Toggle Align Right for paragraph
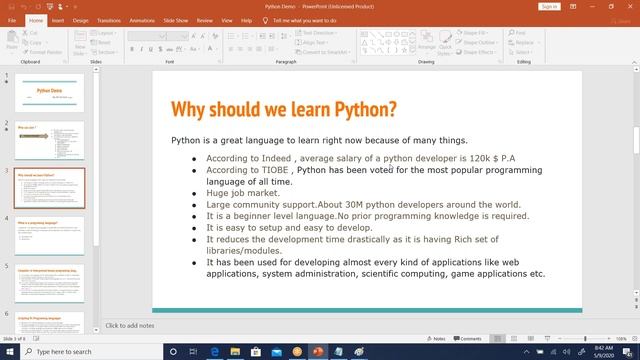This screenshot has height=360, width=640. point(249,49)
